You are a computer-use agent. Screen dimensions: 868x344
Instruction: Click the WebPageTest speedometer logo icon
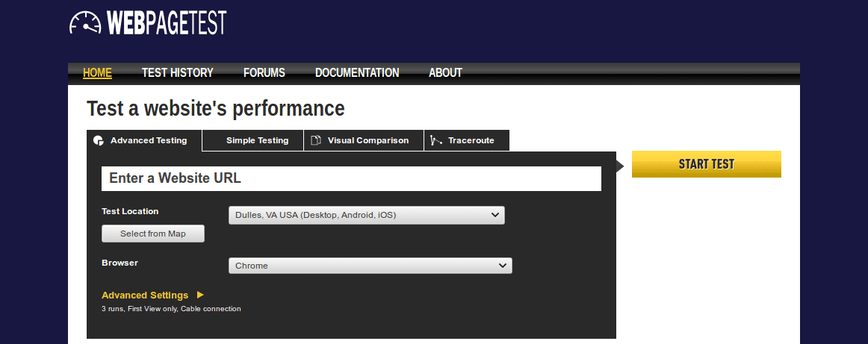(86, 22)
